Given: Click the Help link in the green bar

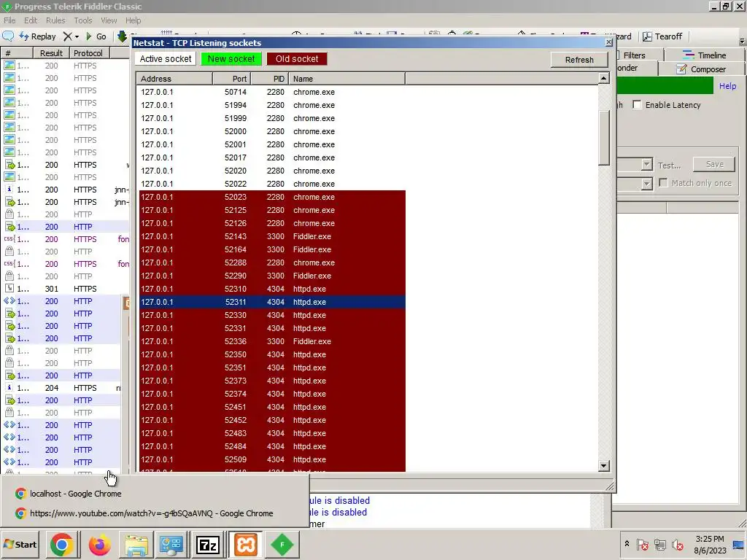Looking at the screenshot, I should pos(727,86).
